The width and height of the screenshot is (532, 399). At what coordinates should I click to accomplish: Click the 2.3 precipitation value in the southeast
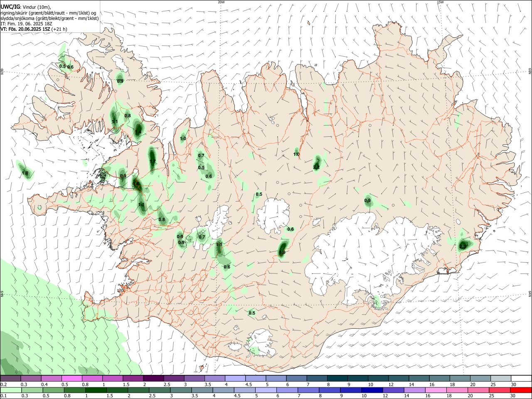tap(463, 247)
